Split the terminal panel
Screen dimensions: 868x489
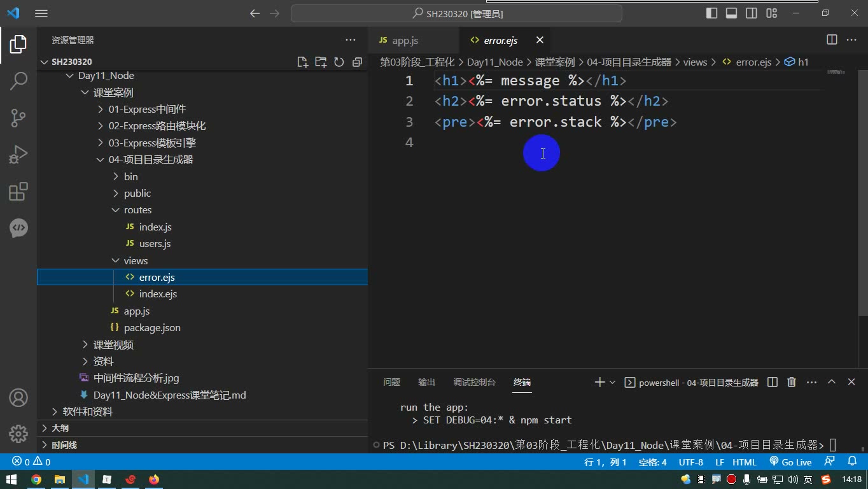[x=773, y=382]
